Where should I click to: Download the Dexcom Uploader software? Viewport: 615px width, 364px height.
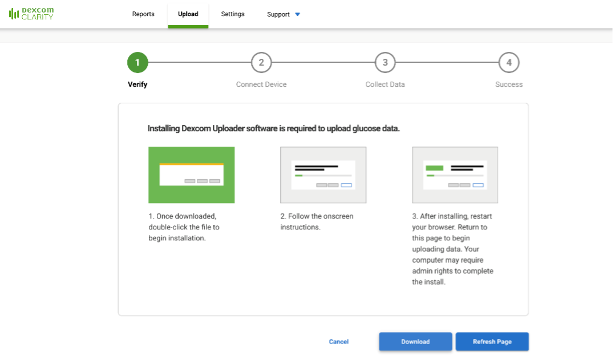click(415, 342)
